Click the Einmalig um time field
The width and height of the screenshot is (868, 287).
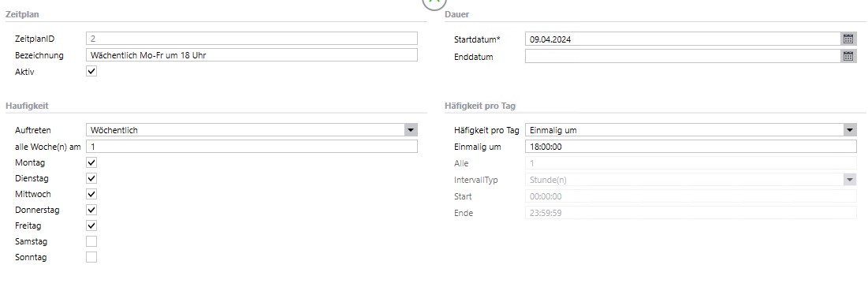(691, 147)
